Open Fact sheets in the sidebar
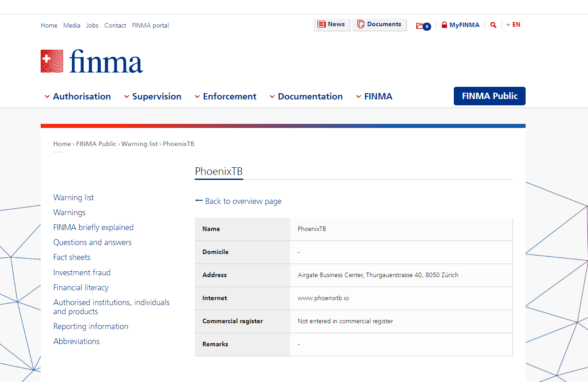The width and height of the screenshot is (588, 382). 72,257
